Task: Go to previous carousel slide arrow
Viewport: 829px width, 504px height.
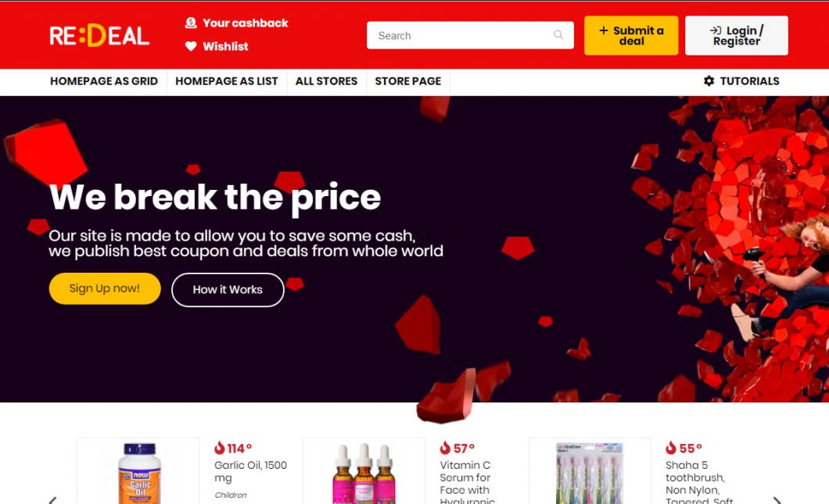Action: tap(52, 500)
